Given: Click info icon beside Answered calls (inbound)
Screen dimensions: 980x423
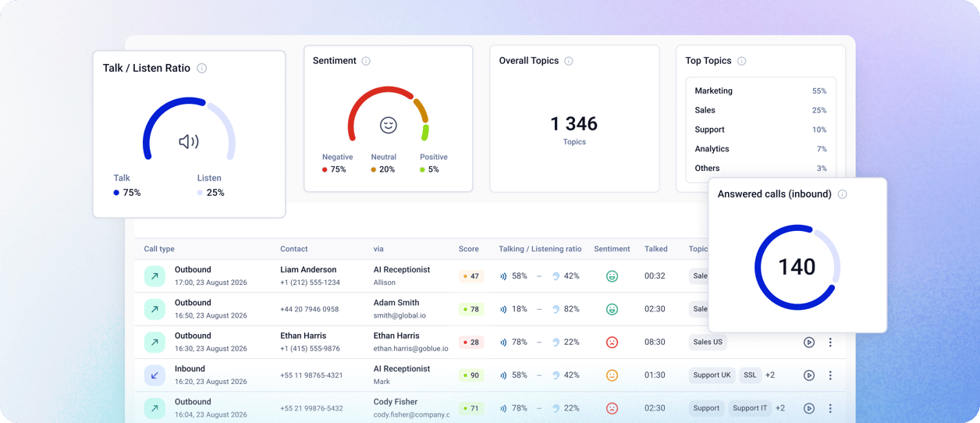Looking at the screenshot, I should pos(842,194).
